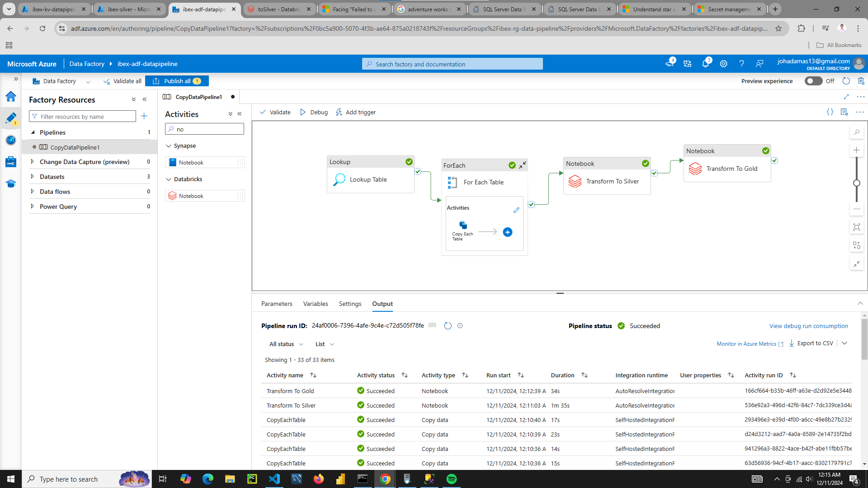The image size is (868, 488).
Task: Open pipeline properties icon beside code icon
Action: [x=844, y=112]
